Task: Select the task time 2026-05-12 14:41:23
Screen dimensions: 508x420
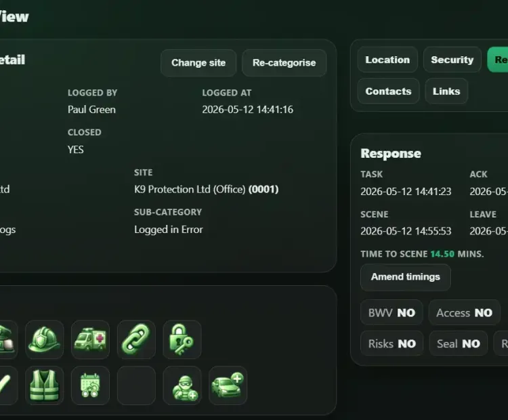Action: [x=406, y=192]
